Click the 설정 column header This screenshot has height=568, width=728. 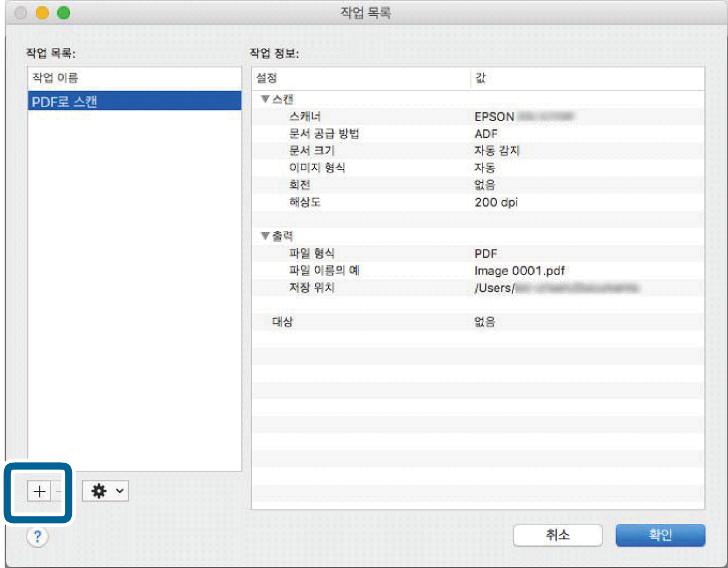click(x=360, y=78)
